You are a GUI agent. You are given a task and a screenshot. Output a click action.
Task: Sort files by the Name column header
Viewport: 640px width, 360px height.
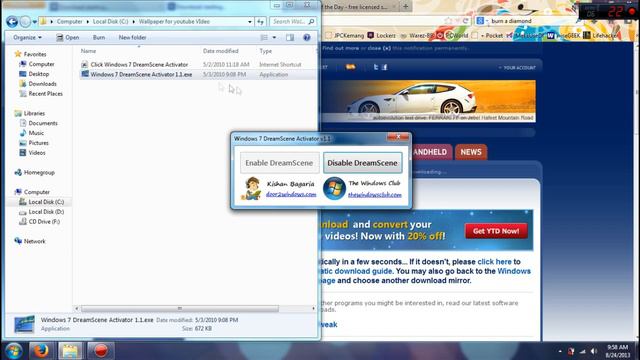tap(88, 51)
